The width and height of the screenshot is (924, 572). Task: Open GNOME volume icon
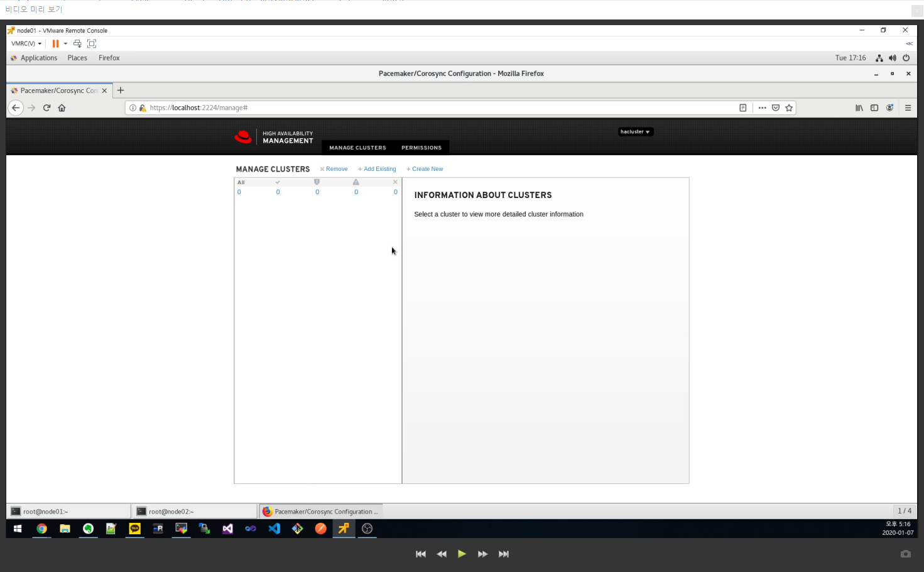893,58
